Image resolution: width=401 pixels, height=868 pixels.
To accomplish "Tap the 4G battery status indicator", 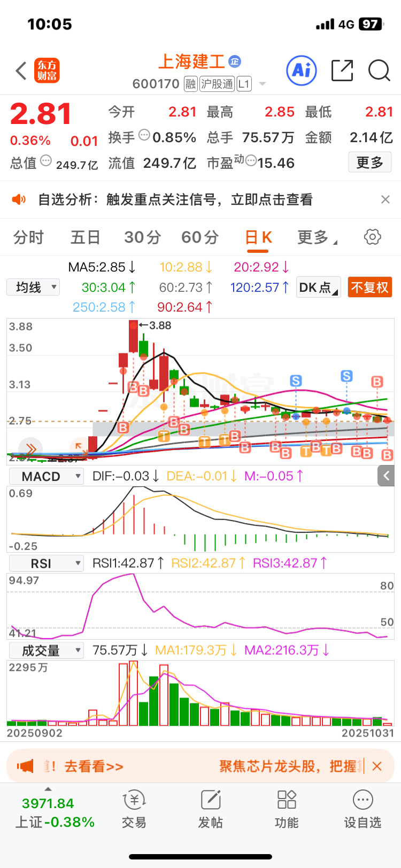I will (349, 24).
